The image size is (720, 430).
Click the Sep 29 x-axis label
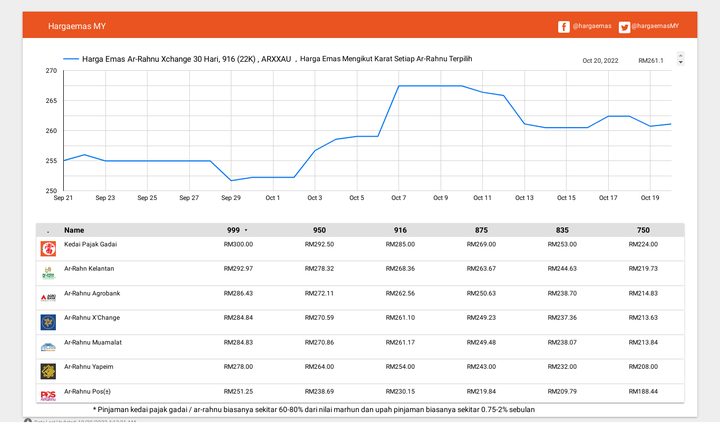point(231,198)
